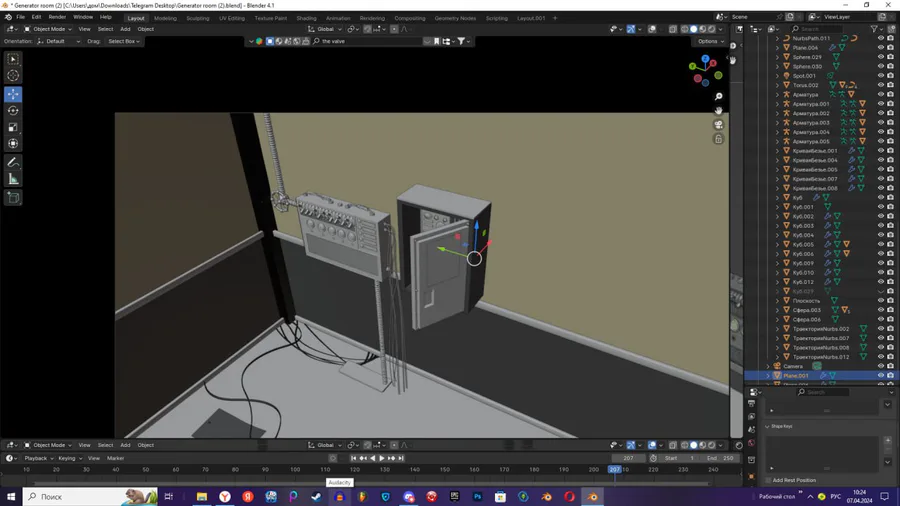Click the navigation gizmo blue Z axis
Screen dimensions: 900x506
click(705, 59)
